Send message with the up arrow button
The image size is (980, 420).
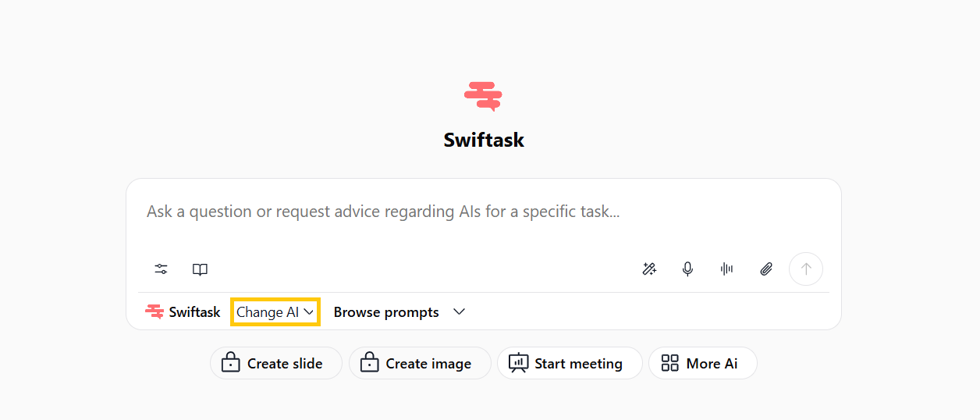click(806, 269)
